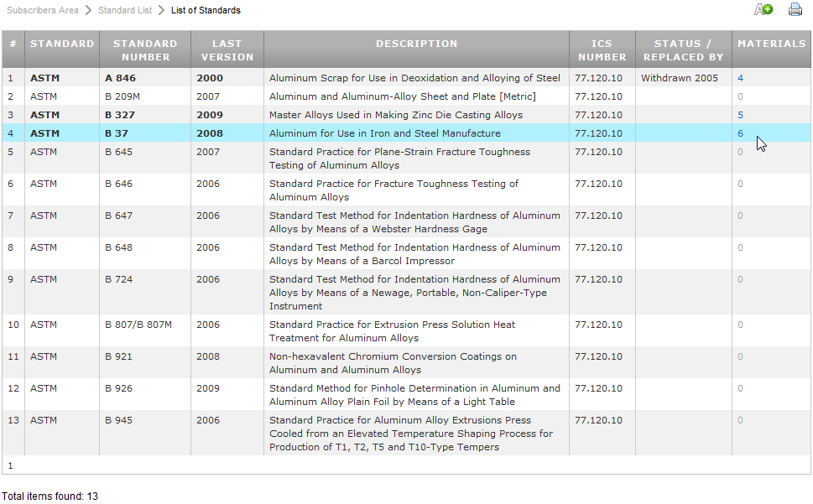Image resolution: width=813 pixels, height=504 pixels.
Task: Open Standard List breadcrumb link
Action: point(125,10)
